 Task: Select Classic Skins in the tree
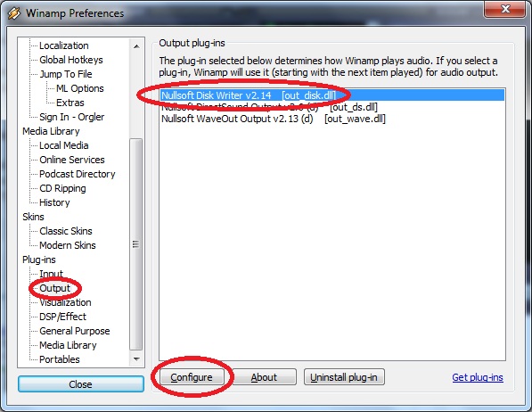point(66,231)
